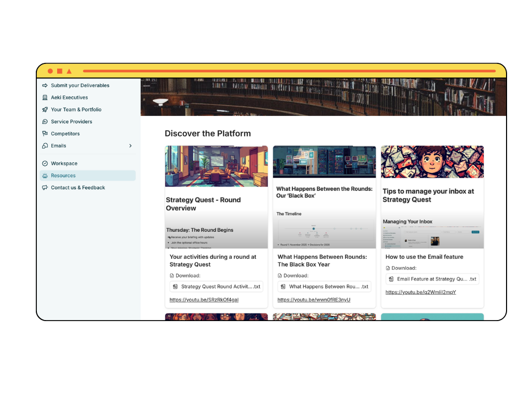This screenshot has height=399, width=532.
Task: Click the red triangle in the yellow title bar
Action: (69, 71)
